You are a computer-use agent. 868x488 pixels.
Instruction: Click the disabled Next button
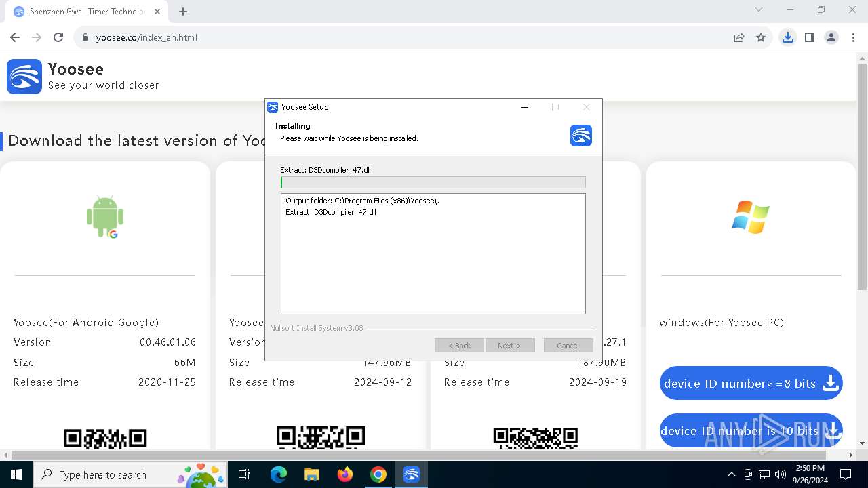click(x=509, y=346)
